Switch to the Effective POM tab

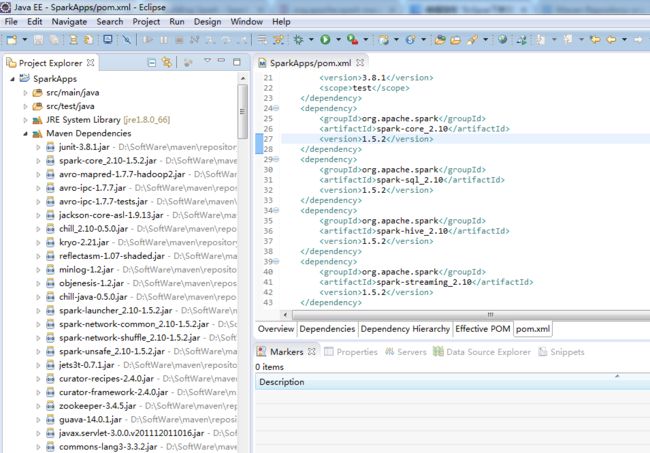483,329
